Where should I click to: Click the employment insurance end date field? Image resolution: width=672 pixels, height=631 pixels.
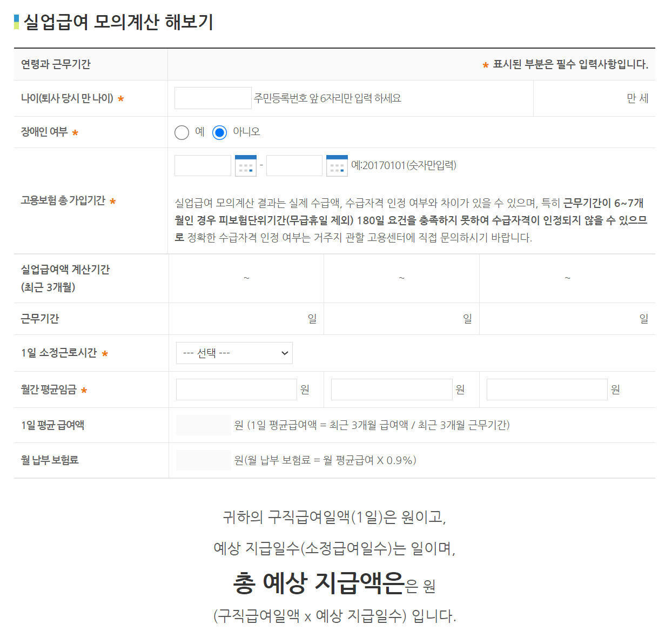pos(294,165)
